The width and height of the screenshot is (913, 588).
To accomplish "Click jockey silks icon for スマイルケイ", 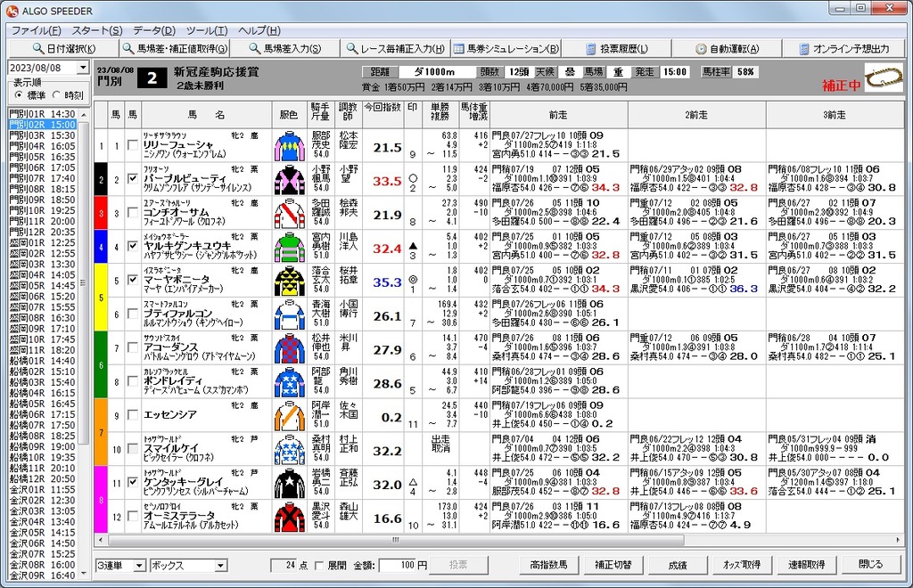I will pyautogui.click(x=290, y=450).
